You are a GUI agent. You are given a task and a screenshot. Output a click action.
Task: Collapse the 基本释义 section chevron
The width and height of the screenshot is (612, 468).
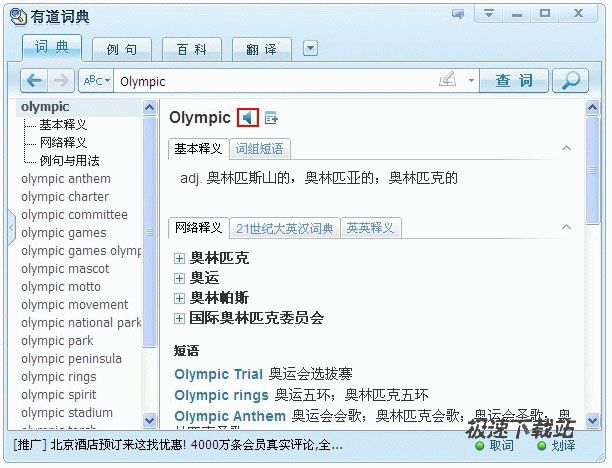(566, 148)
